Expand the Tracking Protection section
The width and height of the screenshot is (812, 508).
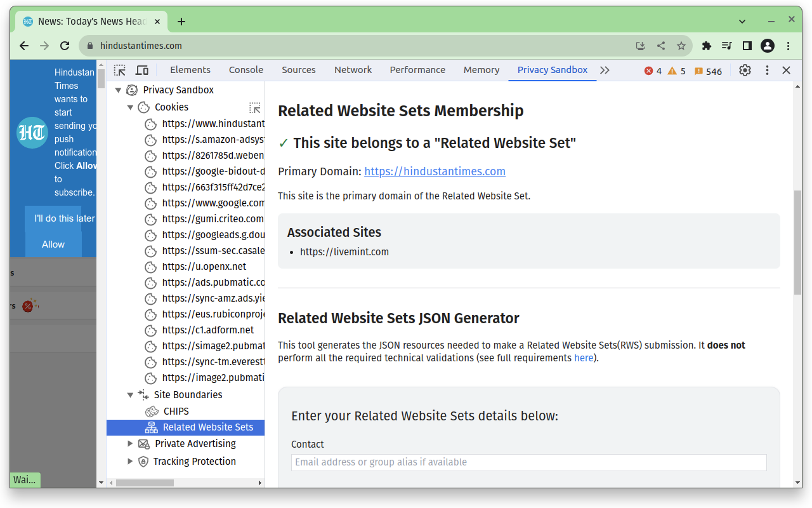tap(130, 461)
